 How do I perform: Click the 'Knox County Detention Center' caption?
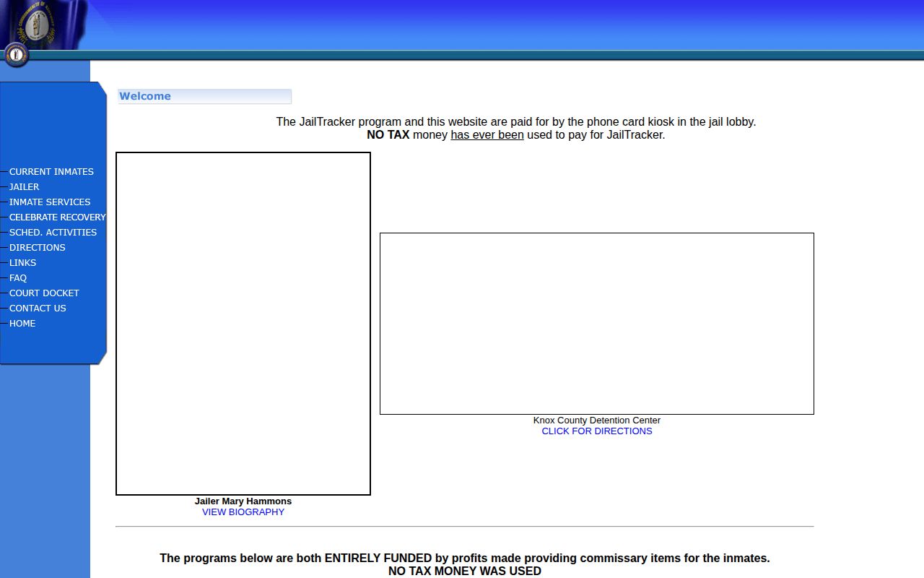point(597,420)
